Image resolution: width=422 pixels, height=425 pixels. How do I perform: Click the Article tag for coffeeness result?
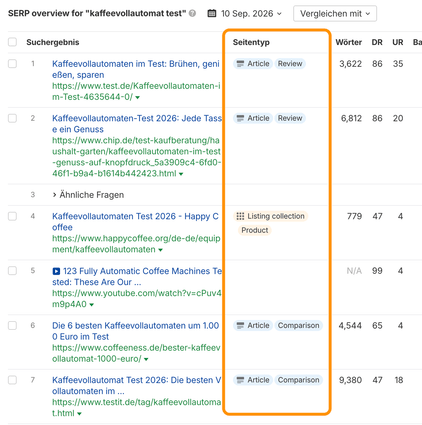click(x=253, y=326)
